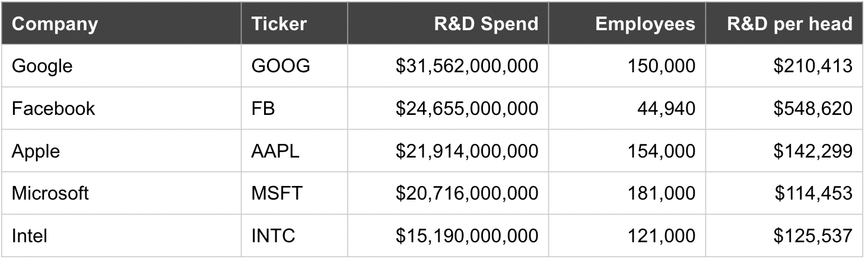The width and height of the screenshot is (868, 260).
Task: Click the Company column header
Action: click(x=55, y=24)
